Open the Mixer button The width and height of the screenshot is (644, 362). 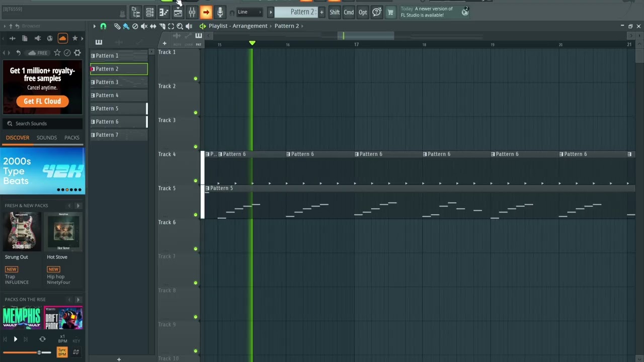tap(192, 12)
